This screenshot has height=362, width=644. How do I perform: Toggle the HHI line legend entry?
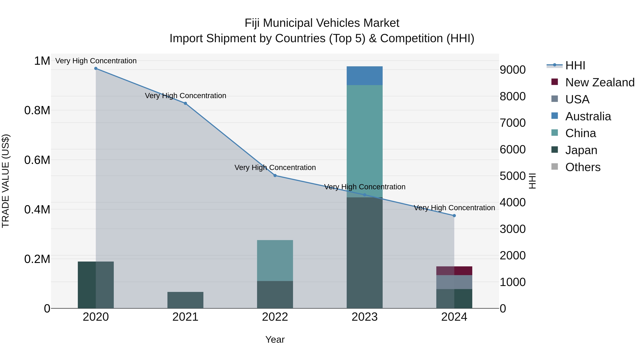pyautogui.click(x=566, y=65)
